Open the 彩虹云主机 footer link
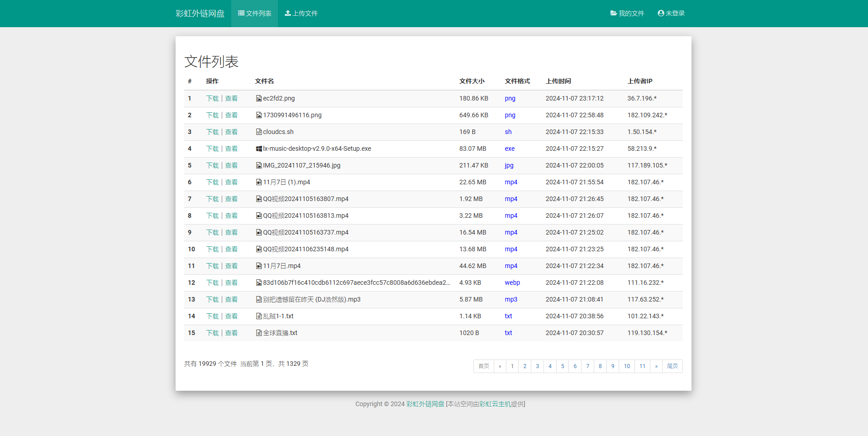This screenshot has width=868, height=436. click(x=495, y=404)
